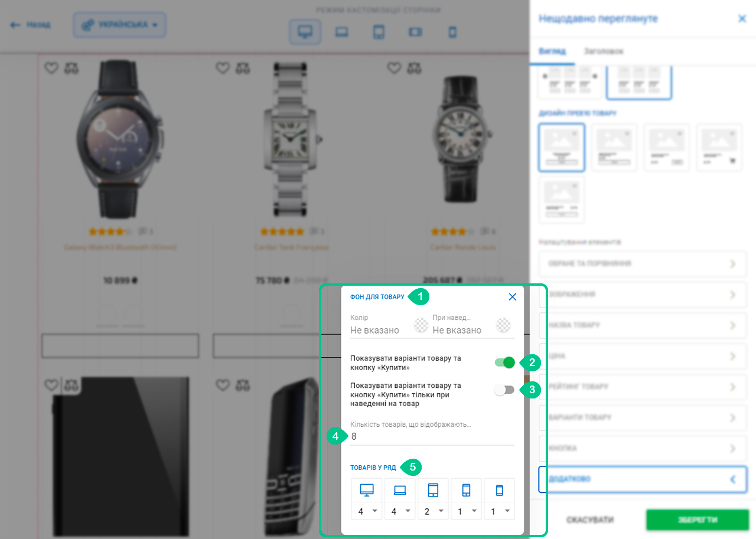Click the smallest phone icon in 'Товарів у ряд'
This screenshot has width=756, height=539.
pyautogui.click(x=499, y=490)
